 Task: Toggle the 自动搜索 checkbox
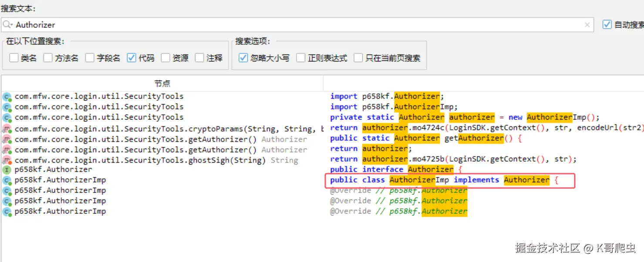tap(607, 25)
